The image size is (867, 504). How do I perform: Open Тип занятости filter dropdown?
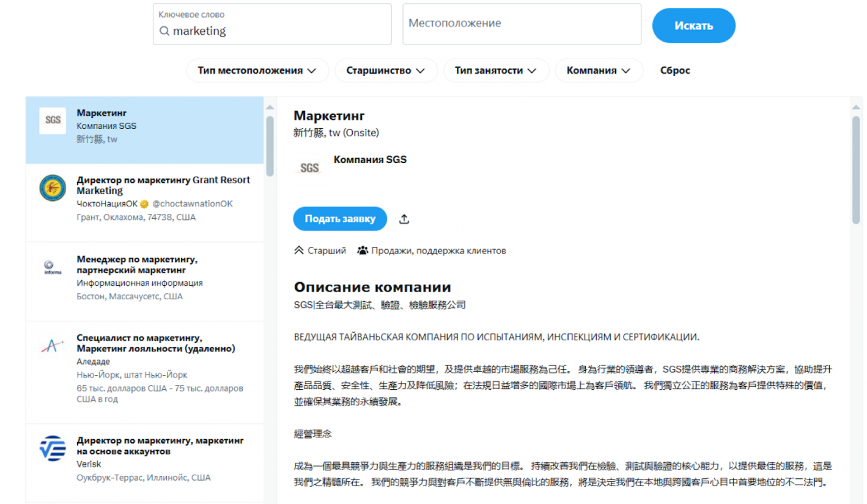496,70
